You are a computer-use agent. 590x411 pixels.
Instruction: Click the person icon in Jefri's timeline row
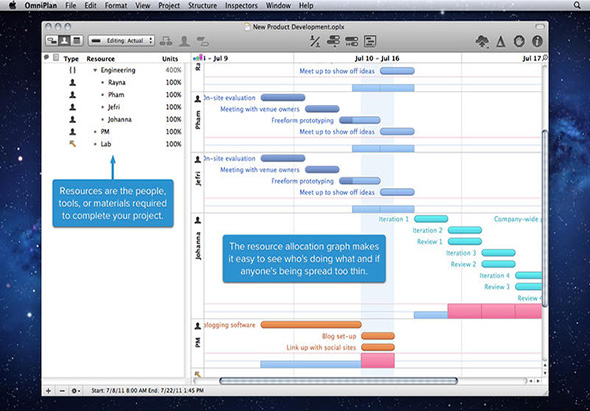point(198,160)
